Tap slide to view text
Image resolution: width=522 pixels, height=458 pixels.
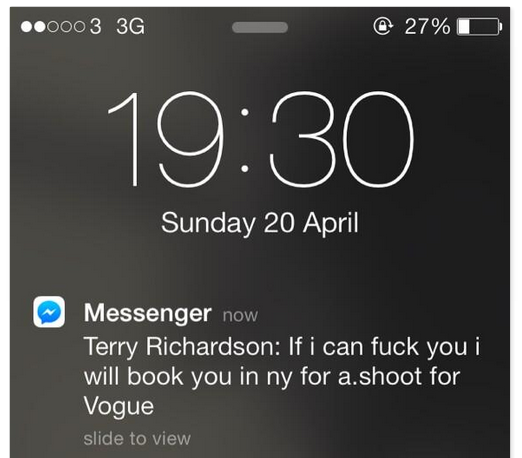click(137, 439)
